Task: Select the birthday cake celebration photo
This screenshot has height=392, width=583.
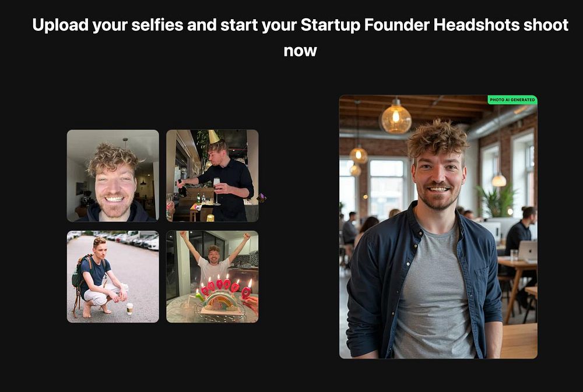Action: tap(212, 277)
